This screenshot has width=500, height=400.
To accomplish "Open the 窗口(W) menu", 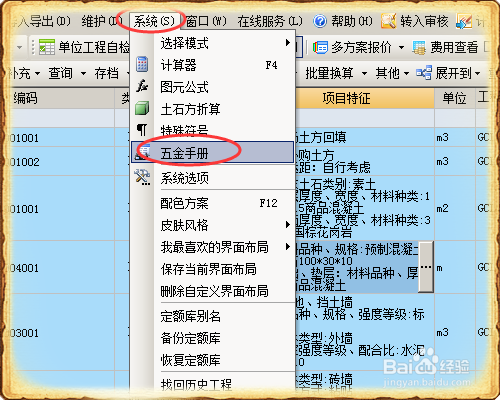I will tap(206, 21).
